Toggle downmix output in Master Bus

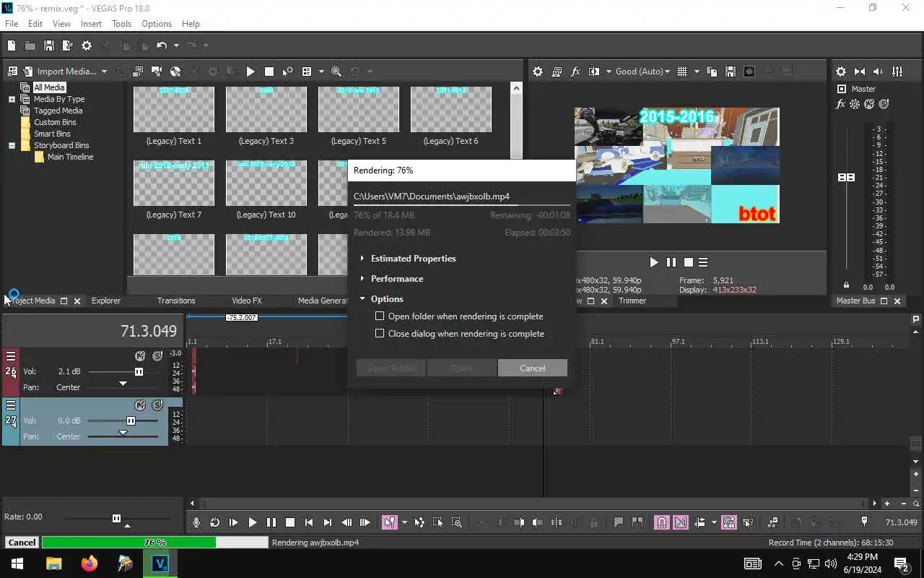(x=860, y=72)
